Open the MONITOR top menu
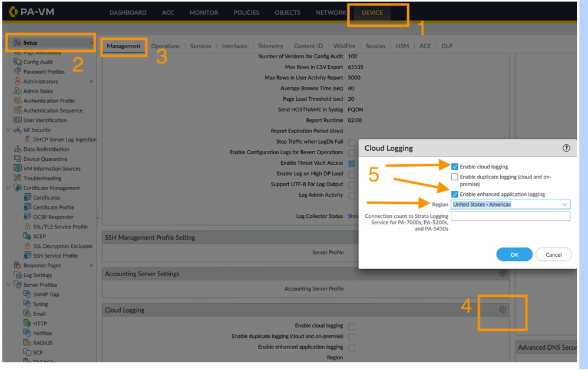 tap(204, 12)
